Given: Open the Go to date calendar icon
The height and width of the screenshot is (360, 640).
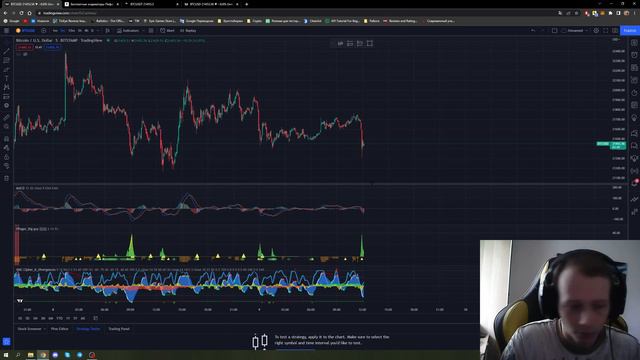Looking at the screenshot, I should click(96, 318).
